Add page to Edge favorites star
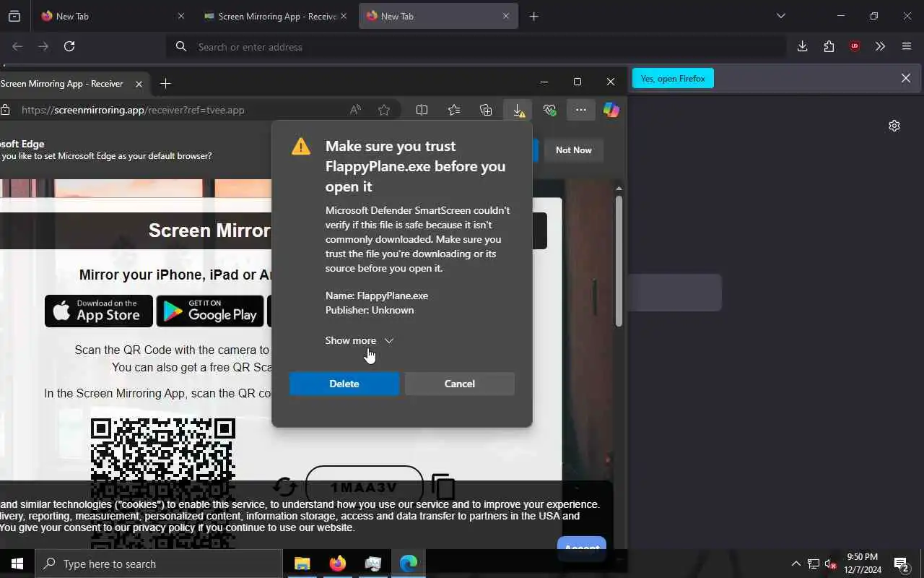 tap(384, 110)
